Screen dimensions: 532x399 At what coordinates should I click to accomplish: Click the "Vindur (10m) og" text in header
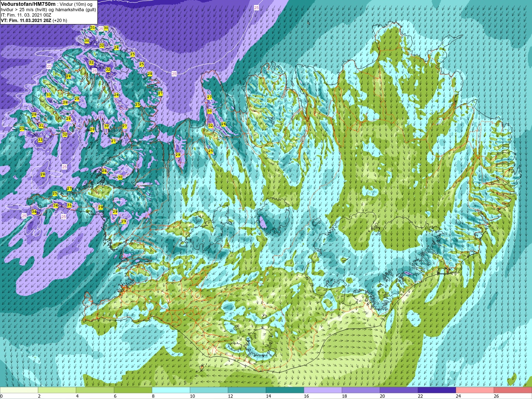tap(76, 4)
